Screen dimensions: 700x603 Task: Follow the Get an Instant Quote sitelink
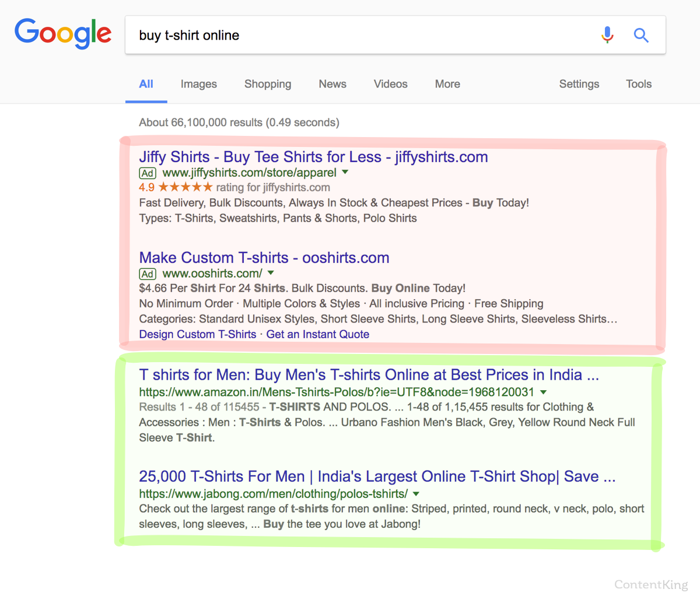[x=318, y=334]
